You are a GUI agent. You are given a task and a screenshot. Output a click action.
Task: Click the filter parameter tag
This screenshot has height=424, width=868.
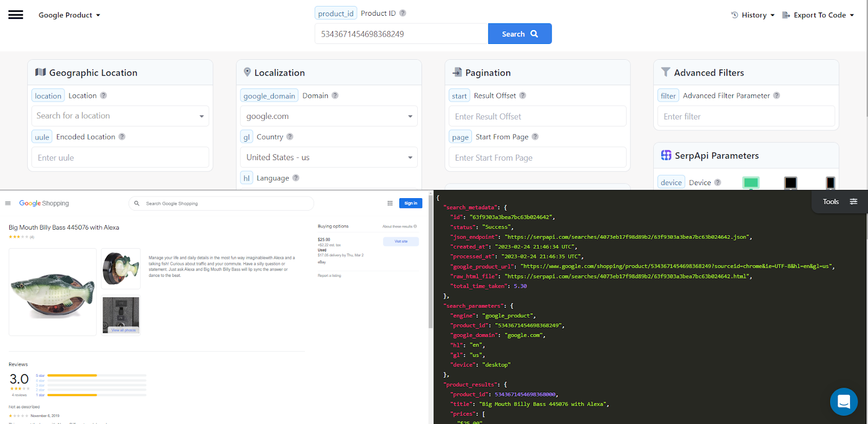click(668, 96)
